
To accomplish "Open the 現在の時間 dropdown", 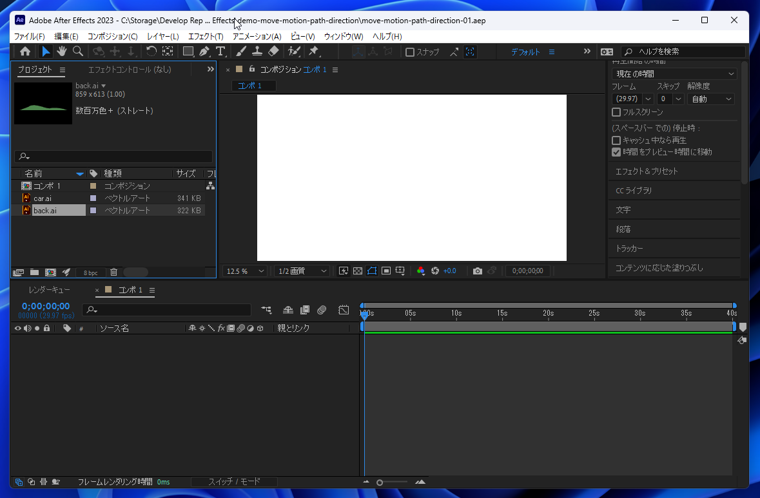I will [674, 74].
